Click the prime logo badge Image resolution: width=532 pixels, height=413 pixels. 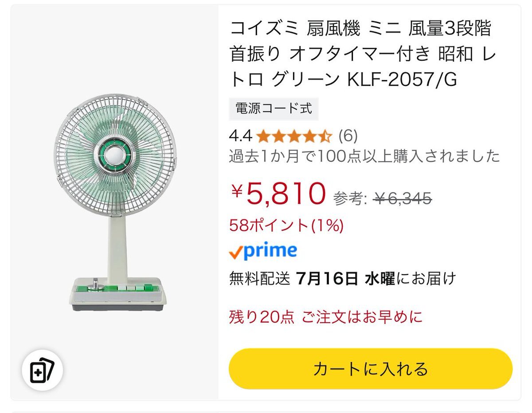[263, 251]
